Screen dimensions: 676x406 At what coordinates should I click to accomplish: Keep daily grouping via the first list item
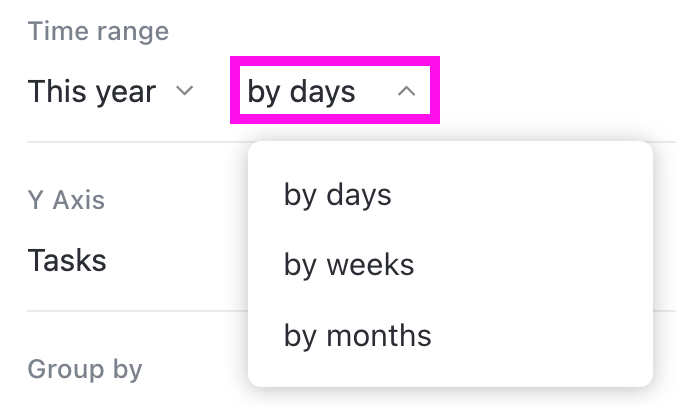[338, 194]
